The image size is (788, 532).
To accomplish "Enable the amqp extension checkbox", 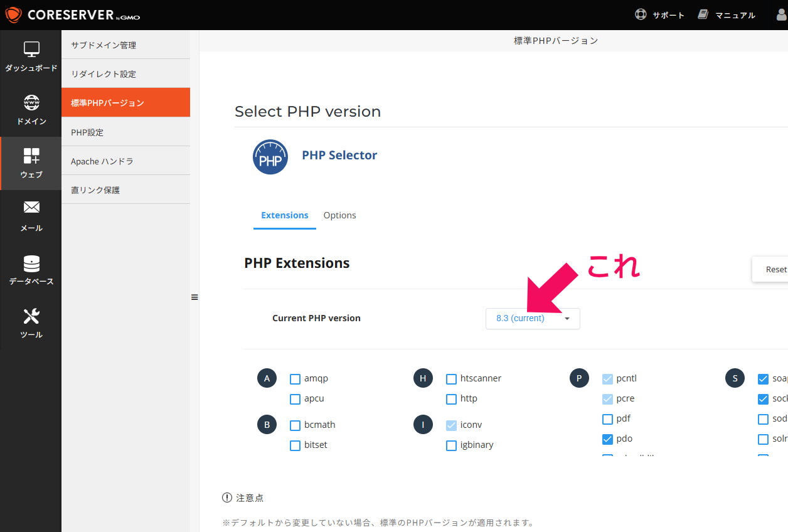I will [295, 379].
